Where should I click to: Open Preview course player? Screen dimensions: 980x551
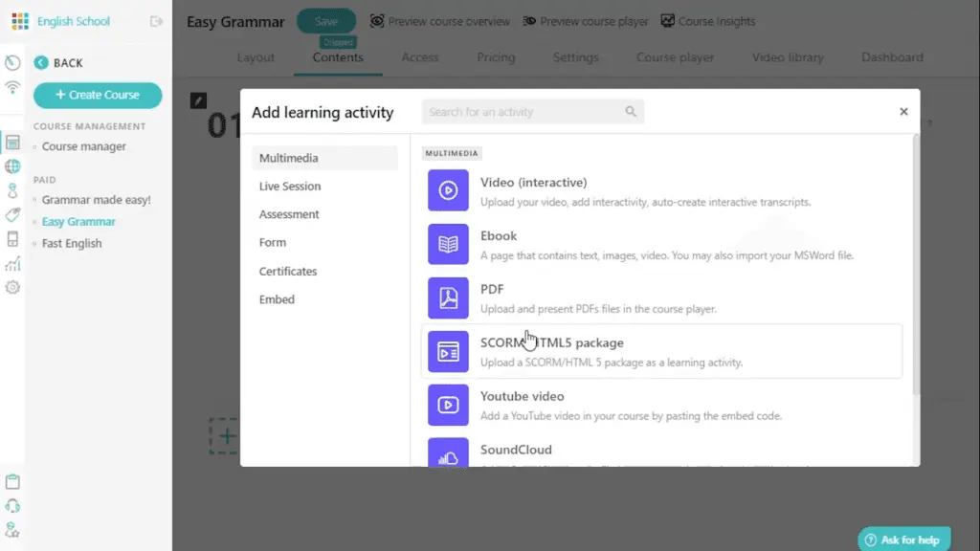[585, 21]
